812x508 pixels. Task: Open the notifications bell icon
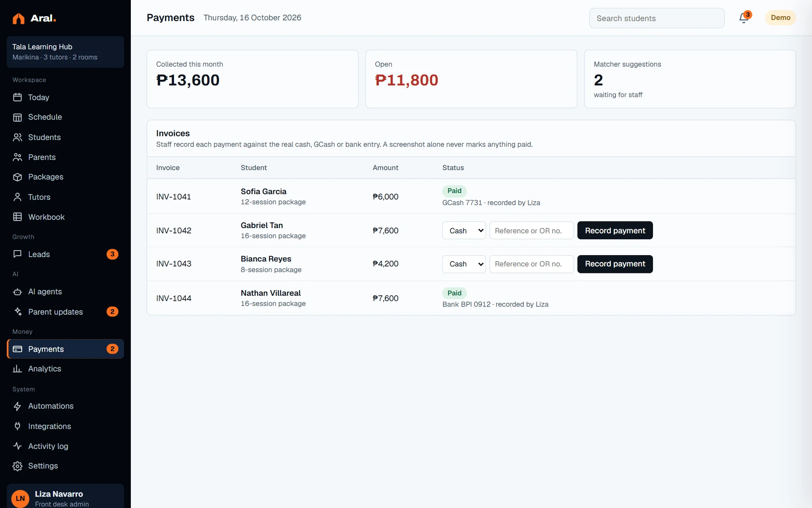[744, 18]
